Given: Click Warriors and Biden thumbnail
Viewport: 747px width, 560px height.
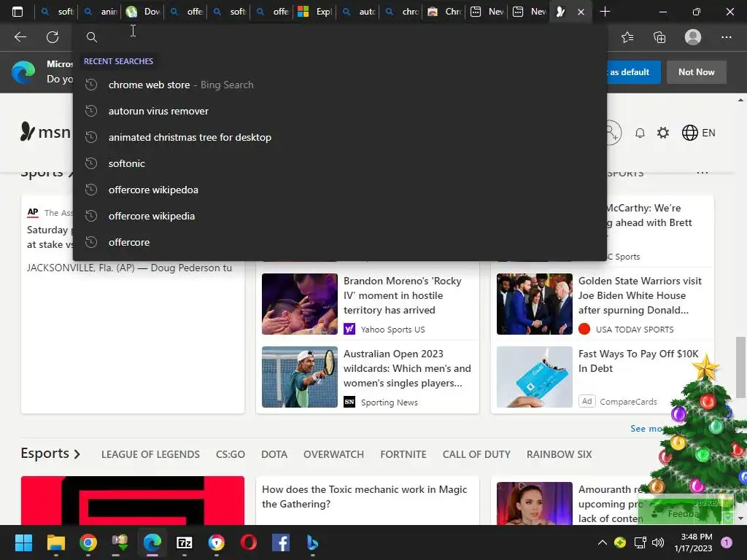Looking at the screenshot, I should (535, 304).
